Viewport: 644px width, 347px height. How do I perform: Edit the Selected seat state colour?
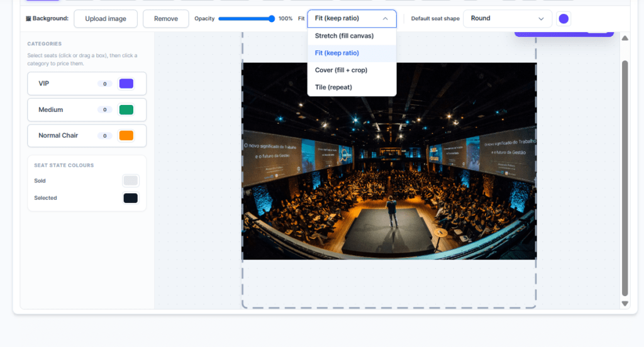[131, 198]
